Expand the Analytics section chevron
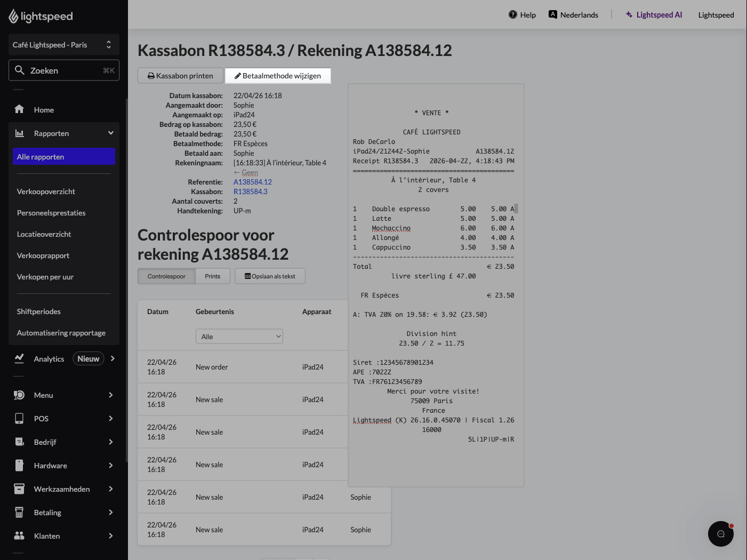The image size is (747, 560). [x=113, y=359]
